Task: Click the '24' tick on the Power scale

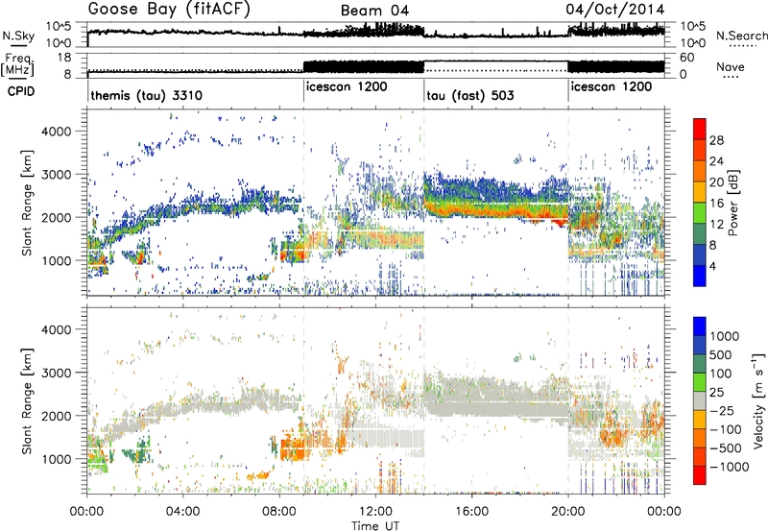Action: [716, 161]
